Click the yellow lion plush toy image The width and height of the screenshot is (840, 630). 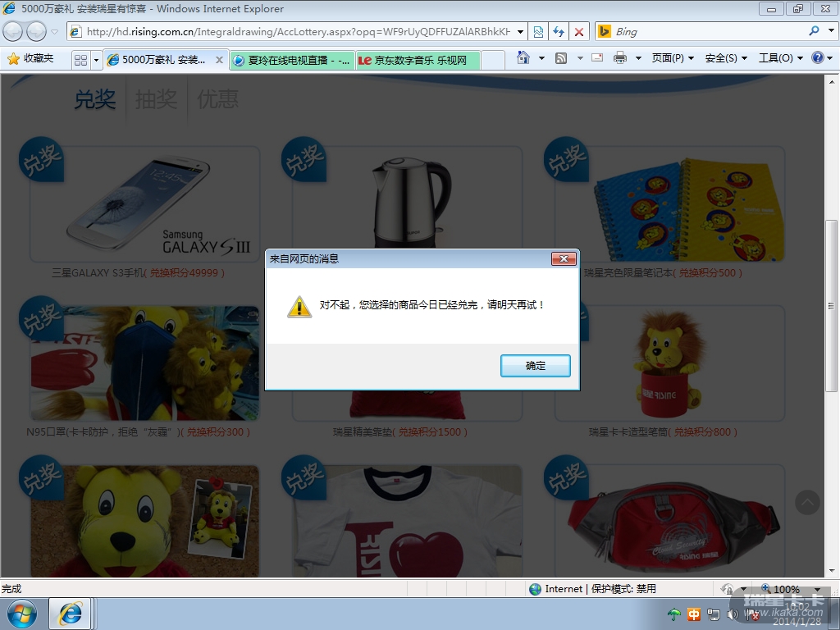point(144,521)
